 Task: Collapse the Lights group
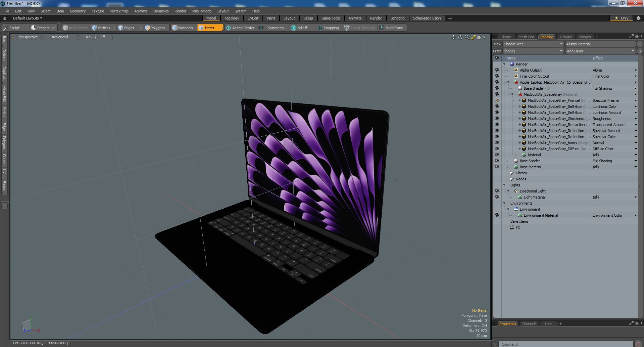(x=504, y=185)
